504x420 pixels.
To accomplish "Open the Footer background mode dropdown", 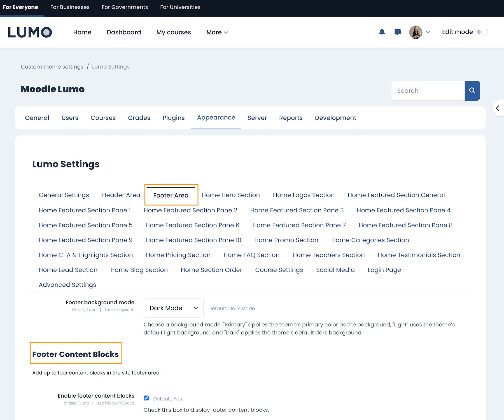I will click(173, 308).
